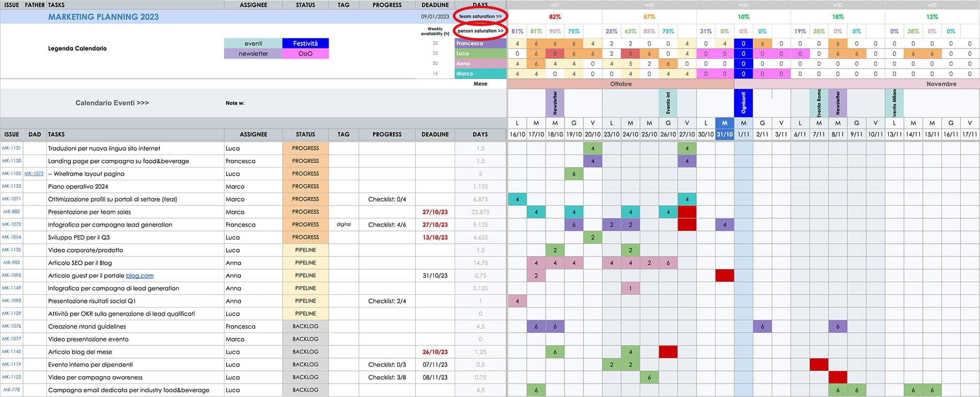Image resolution: width=980 pixels, height=397 pixels.
Task: Select task Creazione nrand guidelines
Action: 87,326
